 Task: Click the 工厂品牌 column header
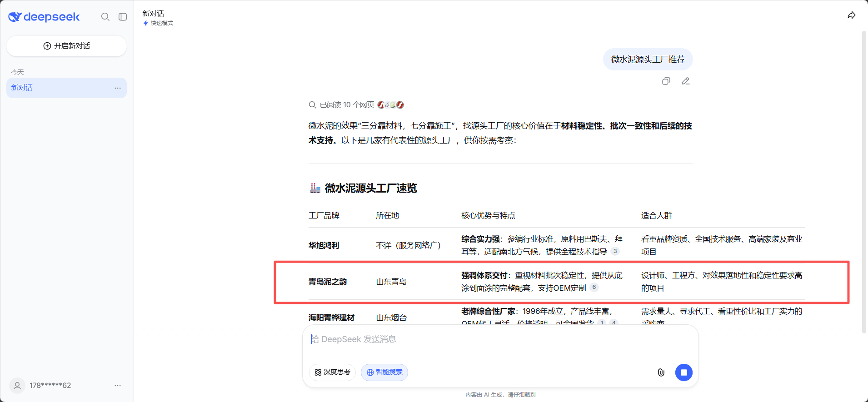coord(324,215)
